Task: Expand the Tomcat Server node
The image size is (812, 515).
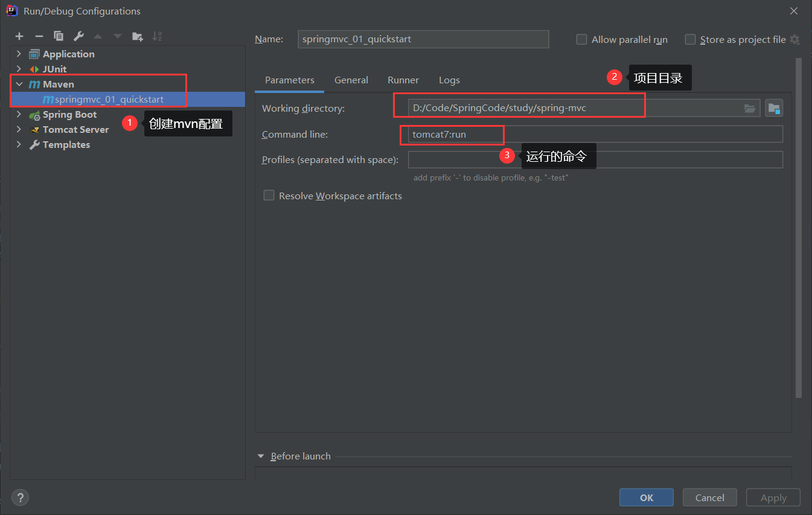Action: pyautogui.click(x=19, y=130)
